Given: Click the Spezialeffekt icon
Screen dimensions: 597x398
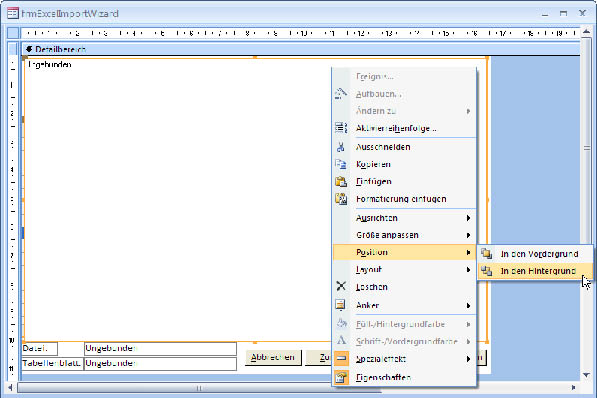Looking at the screenshot, I should (x=342, y=358).
